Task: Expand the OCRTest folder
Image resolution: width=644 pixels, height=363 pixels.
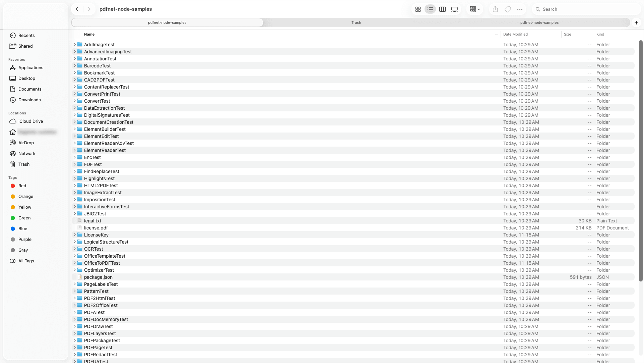Action: pyautogui.click(x=75, y=249)
